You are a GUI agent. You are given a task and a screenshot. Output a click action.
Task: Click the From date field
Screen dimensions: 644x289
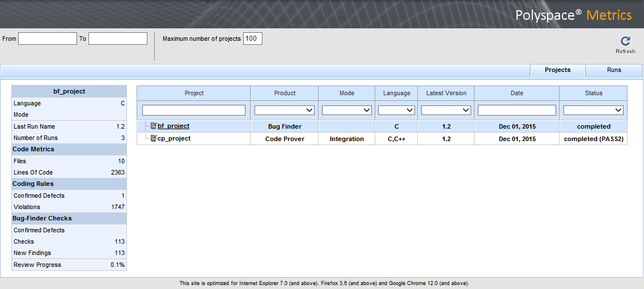tap(48, 39)
